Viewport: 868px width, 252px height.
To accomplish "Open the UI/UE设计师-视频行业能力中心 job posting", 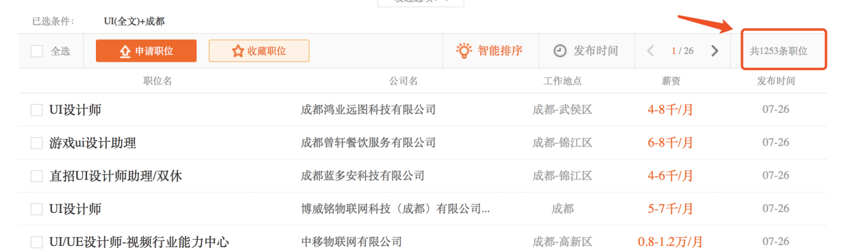I will [139, 242].
